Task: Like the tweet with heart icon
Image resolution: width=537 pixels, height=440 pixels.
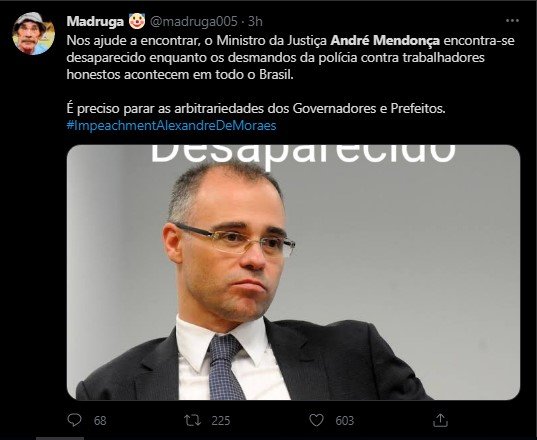Action: [316, 420]
